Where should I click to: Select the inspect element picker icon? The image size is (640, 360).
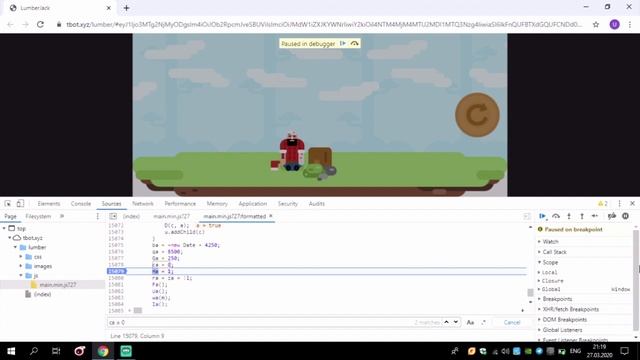coord(8,203)
